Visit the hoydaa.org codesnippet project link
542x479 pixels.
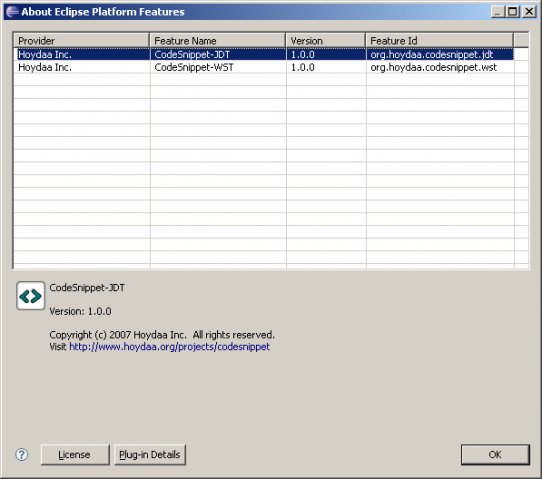pyautogui.click(x=169, y=347)
